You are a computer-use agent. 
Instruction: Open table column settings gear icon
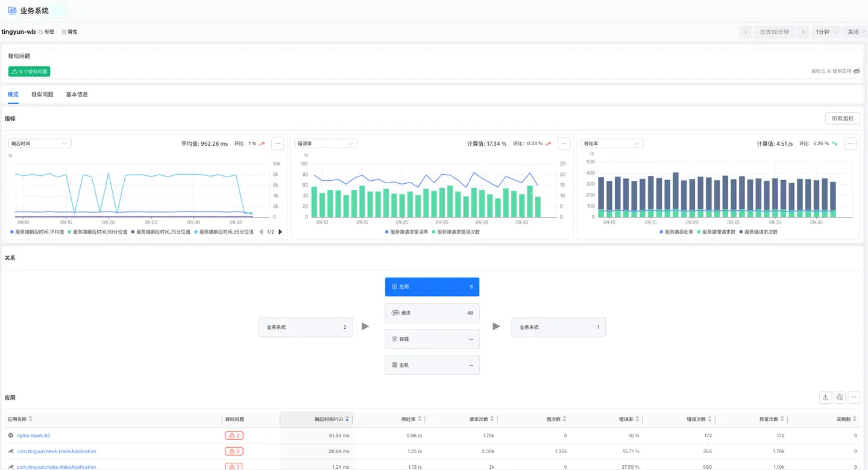click(840, 397)
